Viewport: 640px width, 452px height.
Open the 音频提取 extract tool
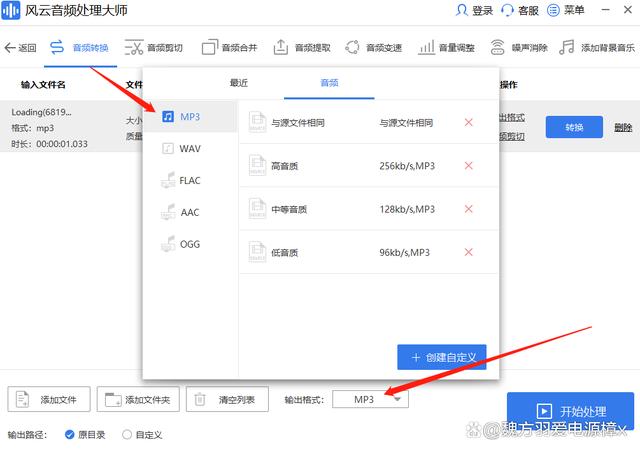pos(302,48)
